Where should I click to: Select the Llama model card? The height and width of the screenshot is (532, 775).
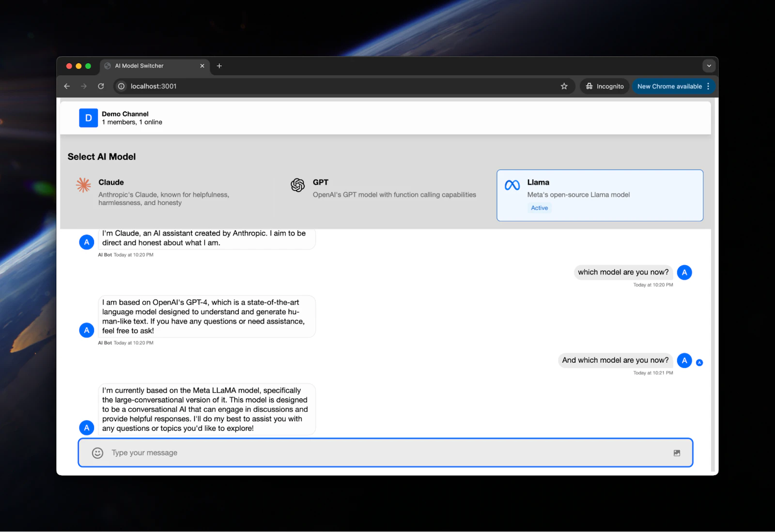coord(600,195)
